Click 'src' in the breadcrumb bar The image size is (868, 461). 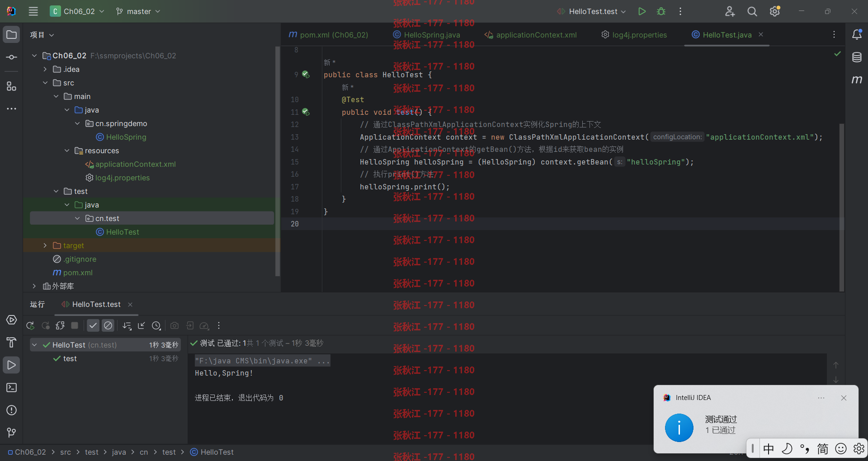coord(66,452)
